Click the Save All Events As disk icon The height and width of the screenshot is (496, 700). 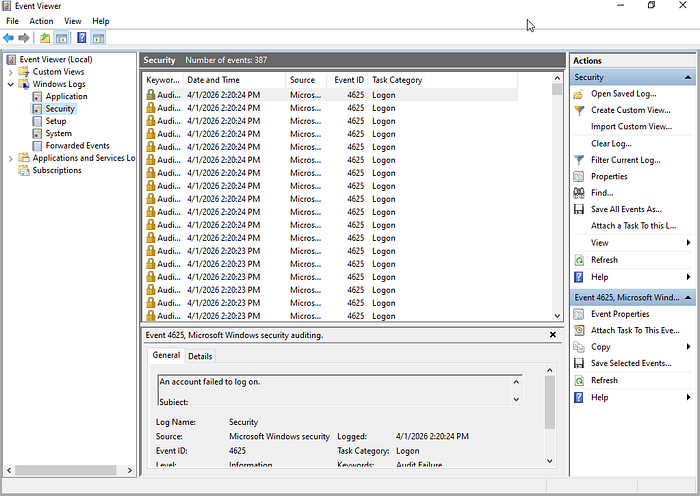coord(579,209)
